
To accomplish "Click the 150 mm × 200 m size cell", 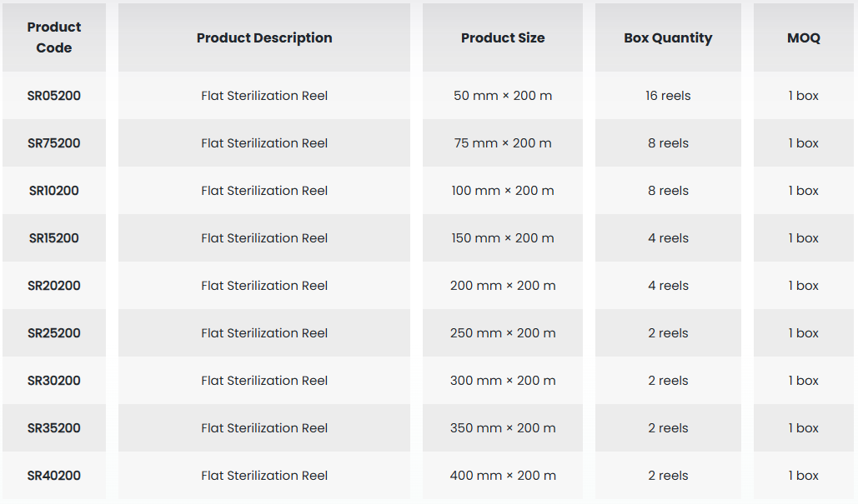I will click(503, 238).
